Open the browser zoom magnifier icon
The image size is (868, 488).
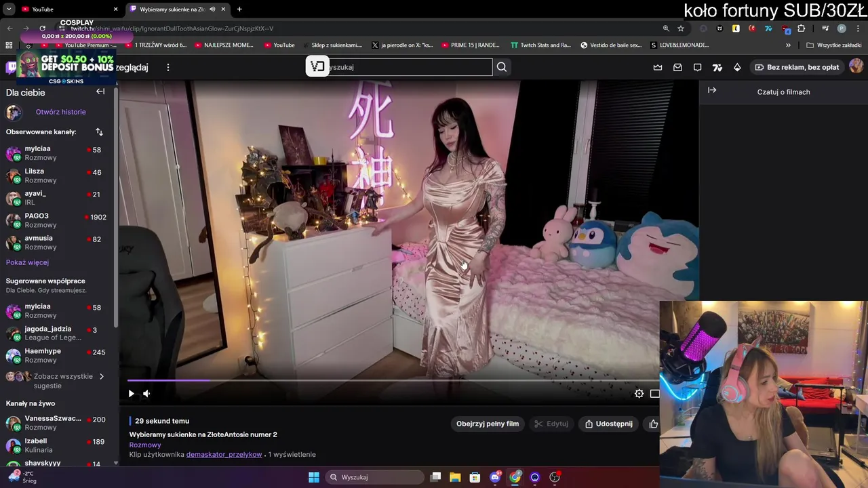[666, 28]
